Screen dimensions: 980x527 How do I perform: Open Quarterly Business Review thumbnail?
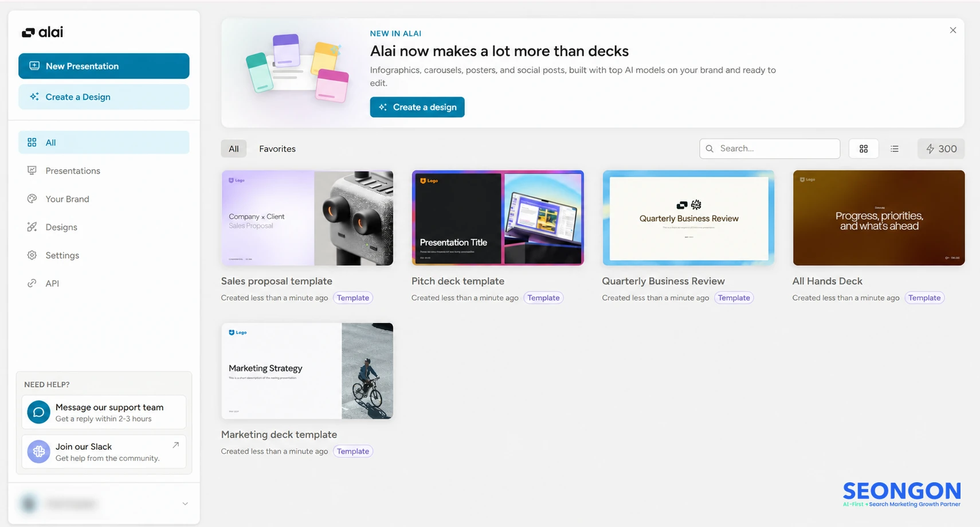(688, 218)
